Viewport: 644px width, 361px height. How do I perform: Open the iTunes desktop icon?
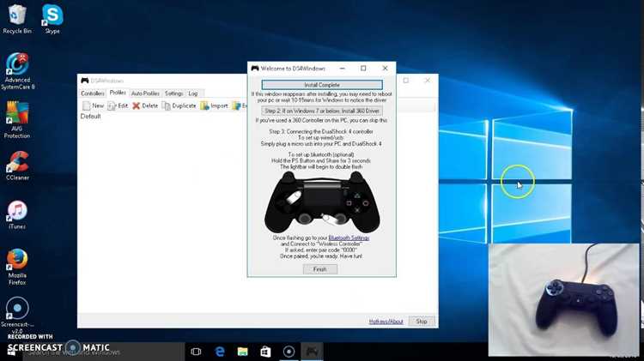pyautogui.click(x=17, y=215)
